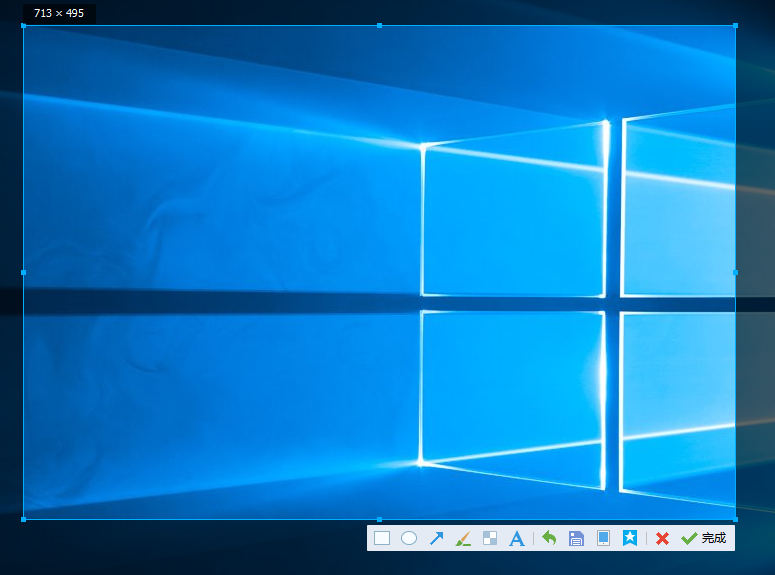Choose the arrow drawing tool
775x575 pixels.
(x=436, y=538)
